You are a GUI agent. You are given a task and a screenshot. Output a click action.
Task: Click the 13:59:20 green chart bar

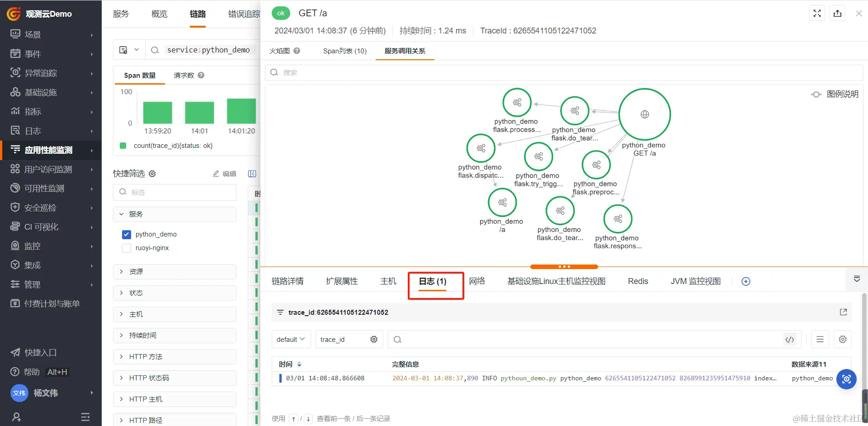[x=157, y=113]
